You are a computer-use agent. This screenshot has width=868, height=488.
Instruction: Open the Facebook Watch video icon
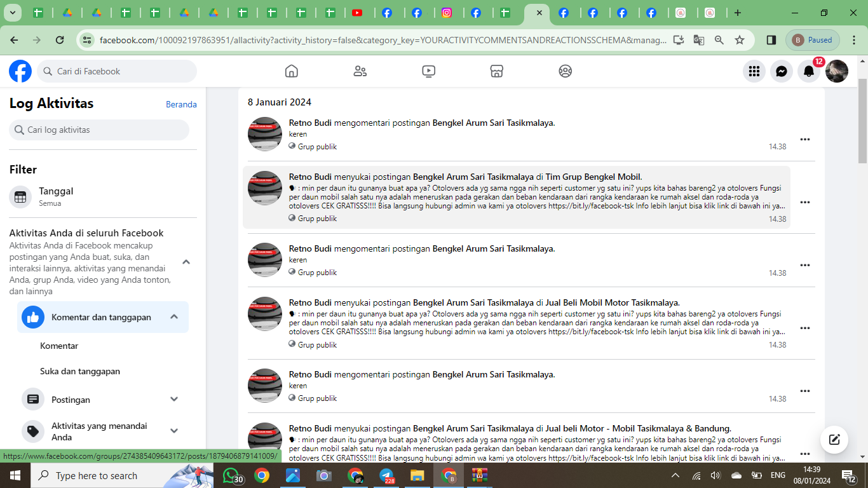tap(429, 71)
